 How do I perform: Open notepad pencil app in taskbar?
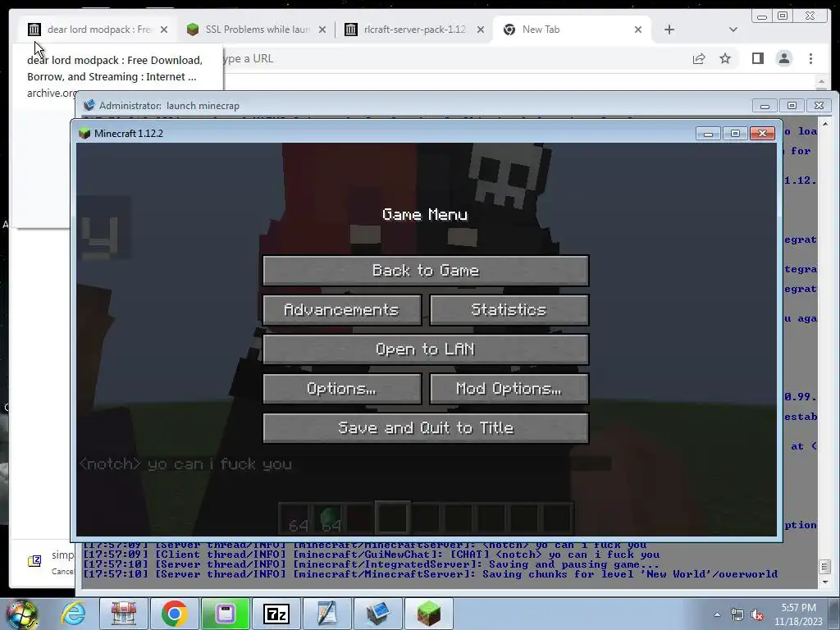(327, 614)
